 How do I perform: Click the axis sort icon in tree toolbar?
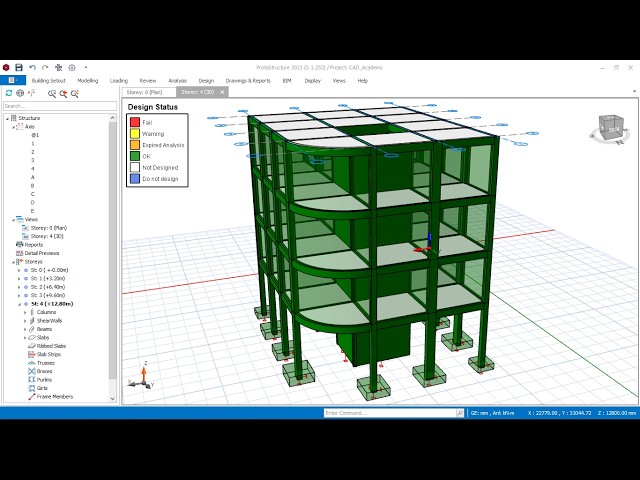31,93
